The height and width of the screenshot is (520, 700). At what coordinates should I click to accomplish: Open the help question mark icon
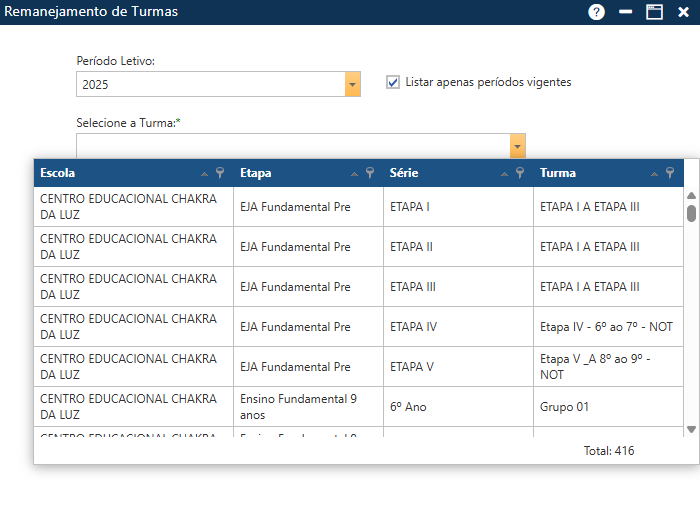pos(597,12)
